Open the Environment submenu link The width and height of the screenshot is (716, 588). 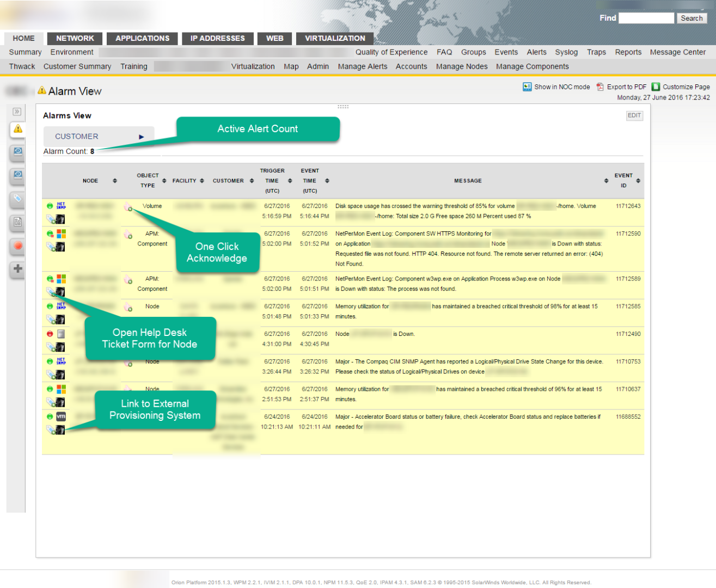pos(72,52)
